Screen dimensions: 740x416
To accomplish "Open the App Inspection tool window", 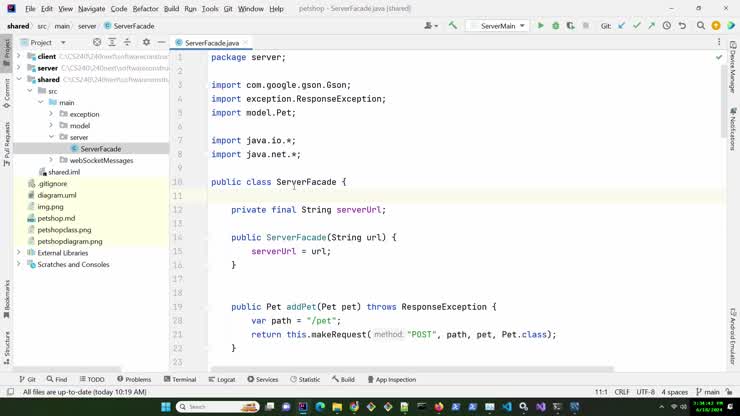I will pyautogui.click(x=392, y=379).
